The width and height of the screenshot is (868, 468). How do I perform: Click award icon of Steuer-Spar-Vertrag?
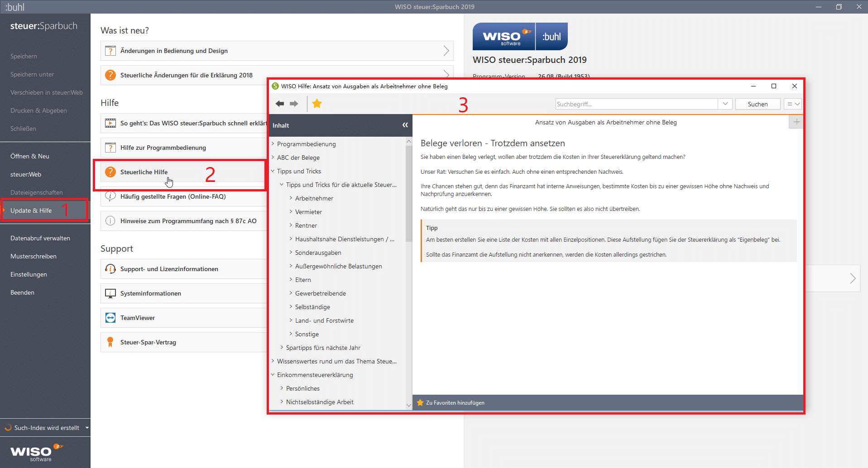pyautogui.click(x=110, y=342)
